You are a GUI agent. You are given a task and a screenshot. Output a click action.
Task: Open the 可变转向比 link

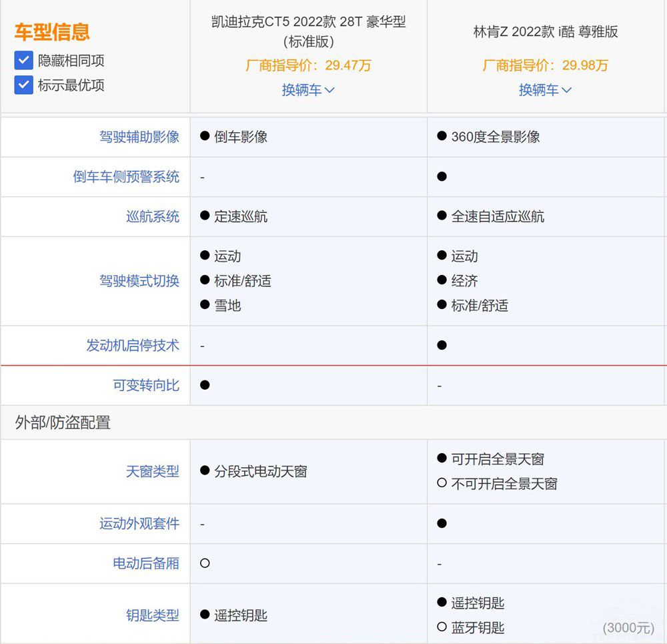click(146, 386)
